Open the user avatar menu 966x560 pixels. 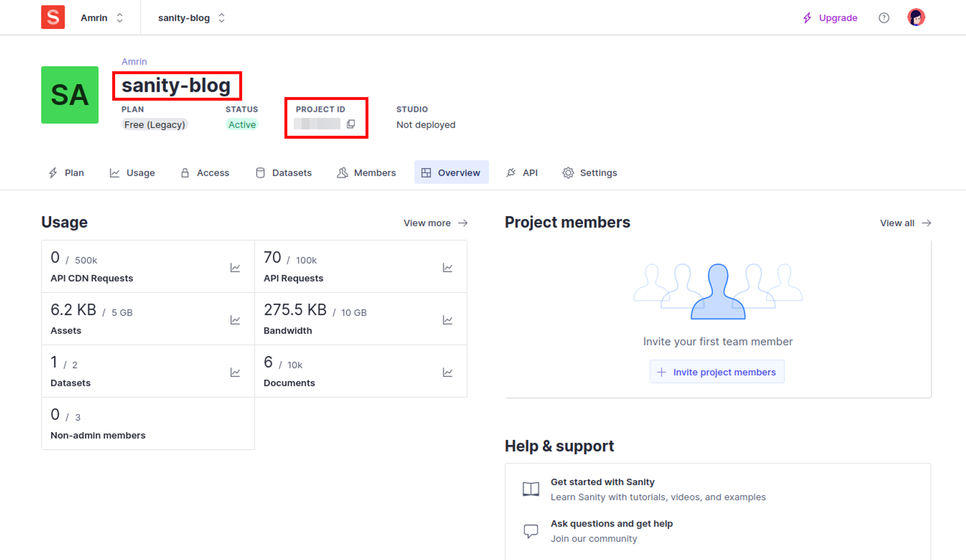coord(916,18)
